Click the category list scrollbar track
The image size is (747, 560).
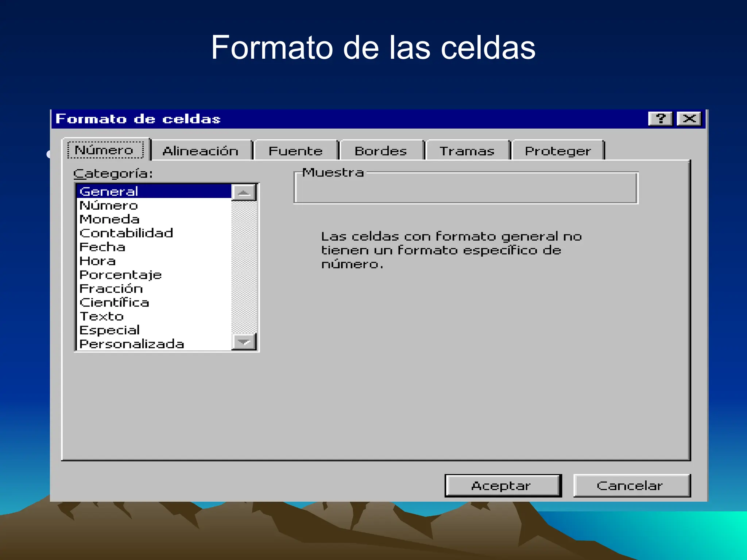click(x=244, y=267)
